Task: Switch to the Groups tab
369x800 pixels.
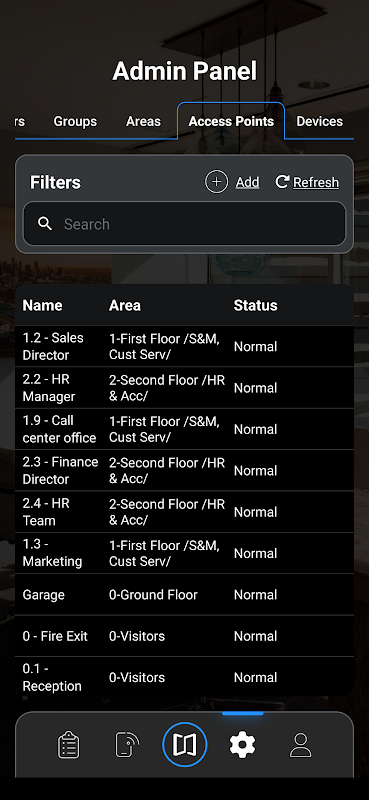Action: point(75,121)
